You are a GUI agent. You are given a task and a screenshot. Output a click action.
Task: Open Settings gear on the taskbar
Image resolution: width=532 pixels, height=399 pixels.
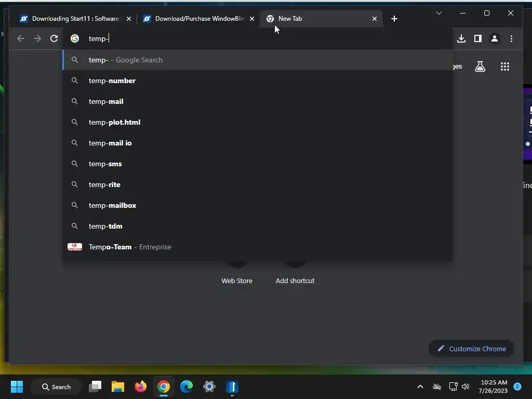coord(209,387)
